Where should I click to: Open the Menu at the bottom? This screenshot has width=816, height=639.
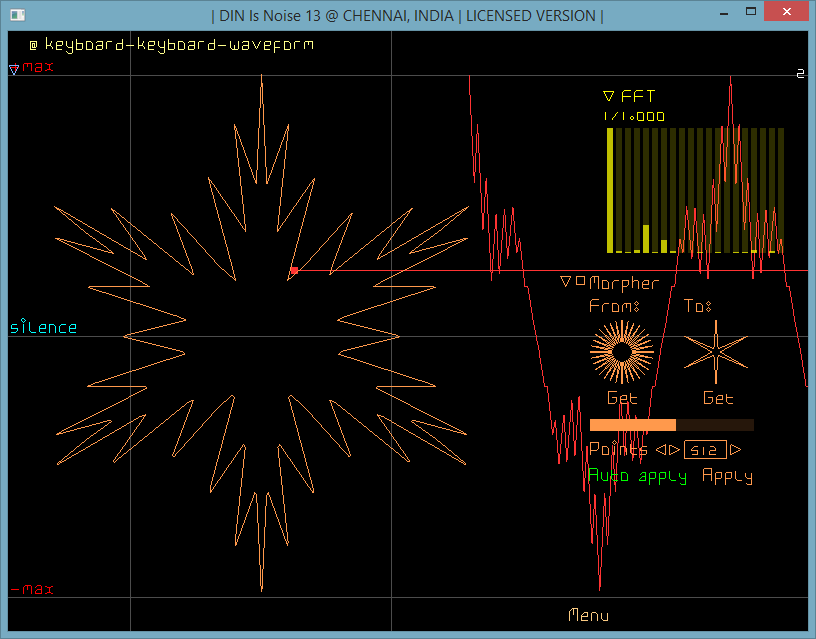point(588,615)
